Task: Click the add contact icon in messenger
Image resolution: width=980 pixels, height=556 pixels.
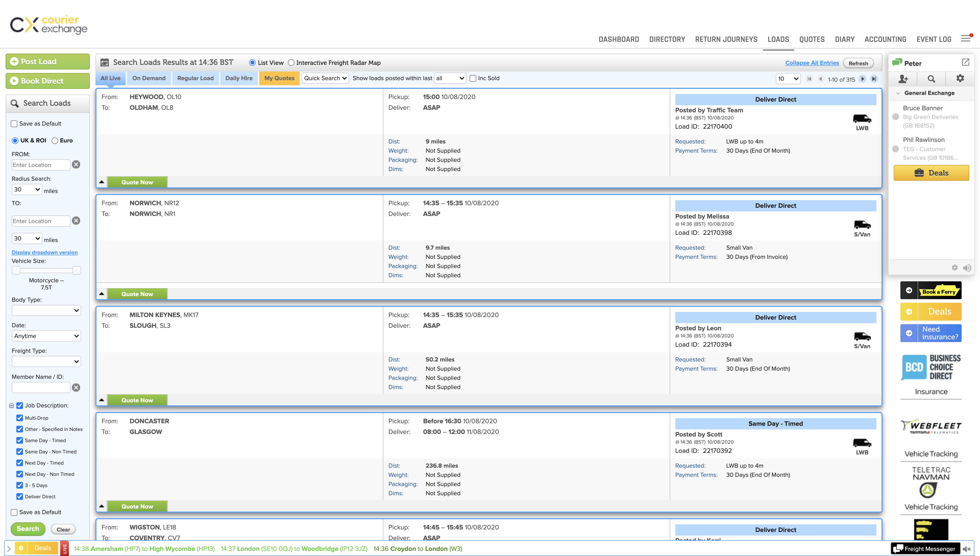Action: point(903,79)
